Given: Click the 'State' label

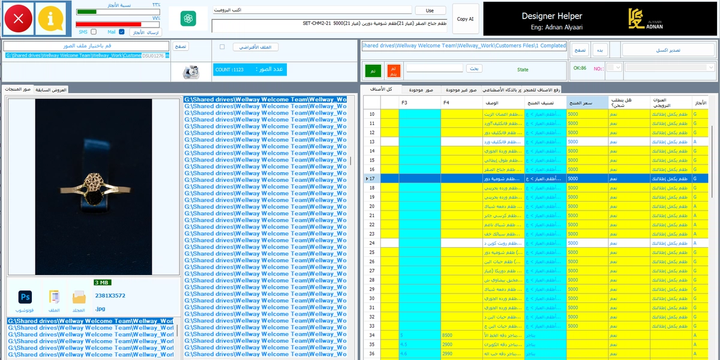Looking at the screenshot, I should point(523,70).
